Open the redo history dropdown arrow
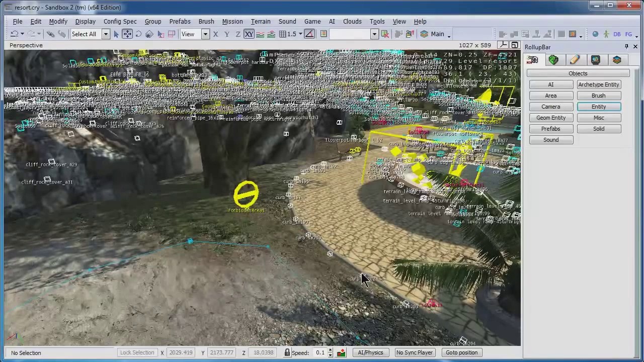The height and width of the screenshot is (362, 644). click(39, 34)
